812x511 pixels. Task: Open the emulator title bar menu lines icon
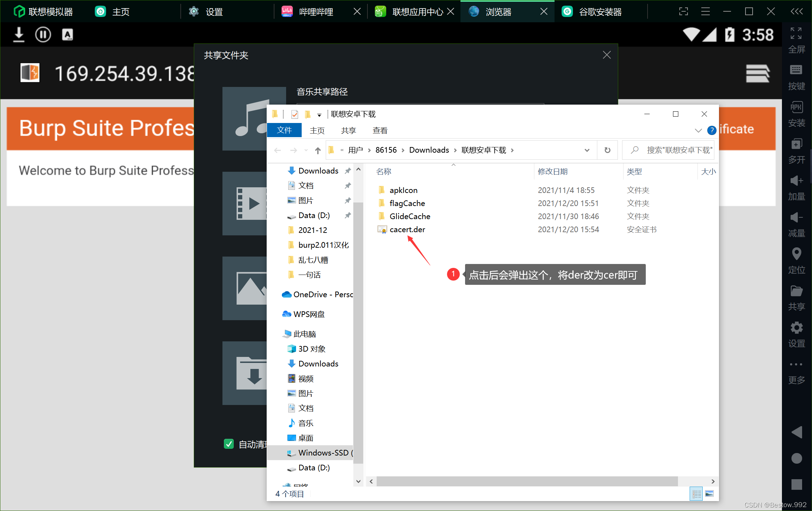coord(706,12)
